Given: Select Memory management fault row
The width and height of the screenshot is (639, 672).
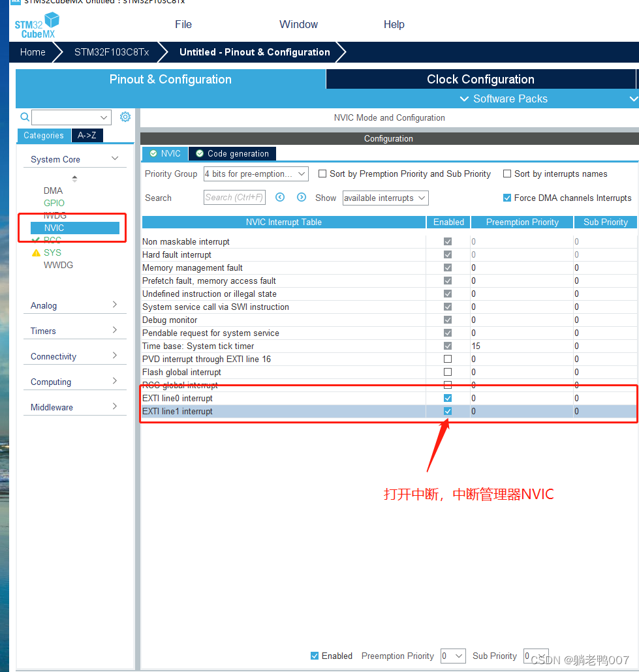Looking at the screenshot, I should tap(390, 267).
